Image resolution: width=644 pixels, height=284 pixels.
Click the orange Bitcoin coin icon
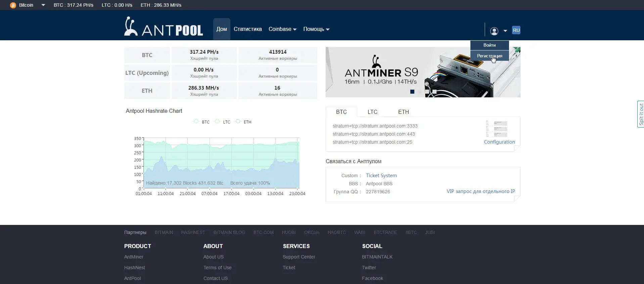pyautogui.click(x=13, y=5)
